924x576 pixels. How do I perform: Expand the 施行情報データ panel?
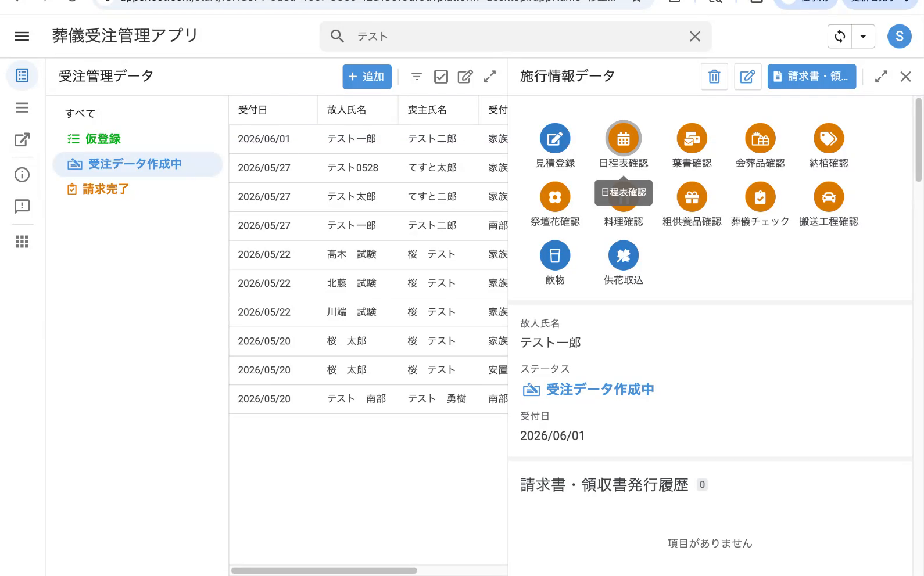[881, 77]
